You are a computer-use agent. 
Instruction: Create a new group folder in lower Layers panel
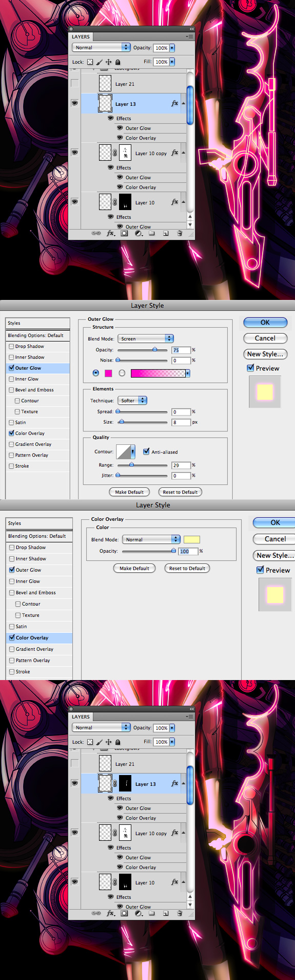click(x=152, y=913)
